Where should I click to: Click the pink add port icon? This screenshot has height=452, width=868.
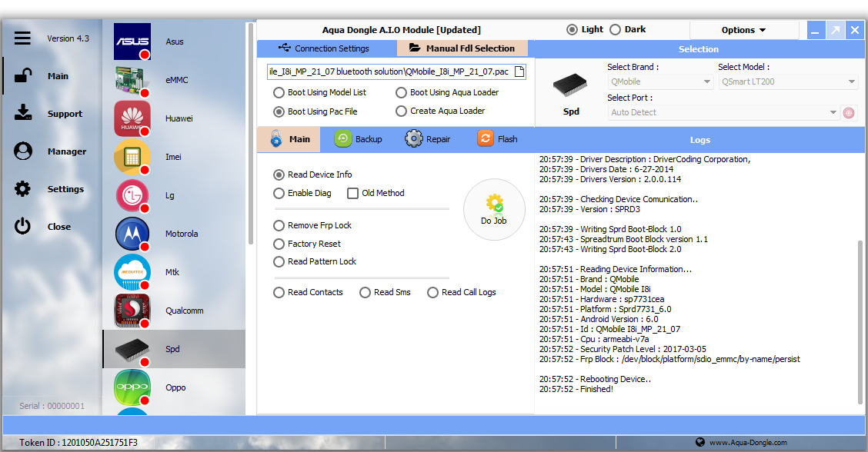[849, 113]
